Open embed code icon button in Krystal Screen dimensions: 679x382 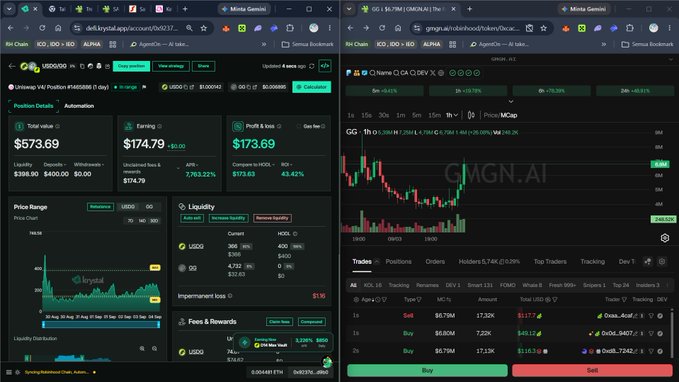click(325, 66)
